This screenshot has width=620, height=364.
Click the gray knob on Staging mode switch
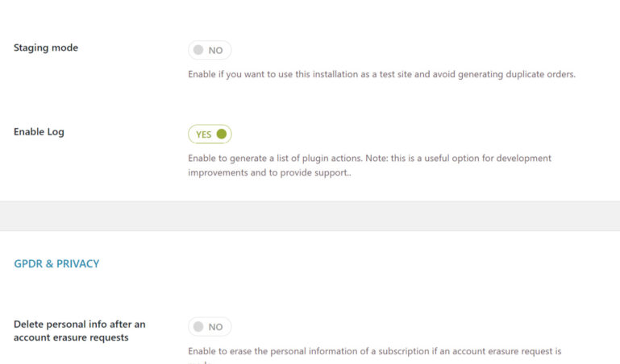pos(198,50)
